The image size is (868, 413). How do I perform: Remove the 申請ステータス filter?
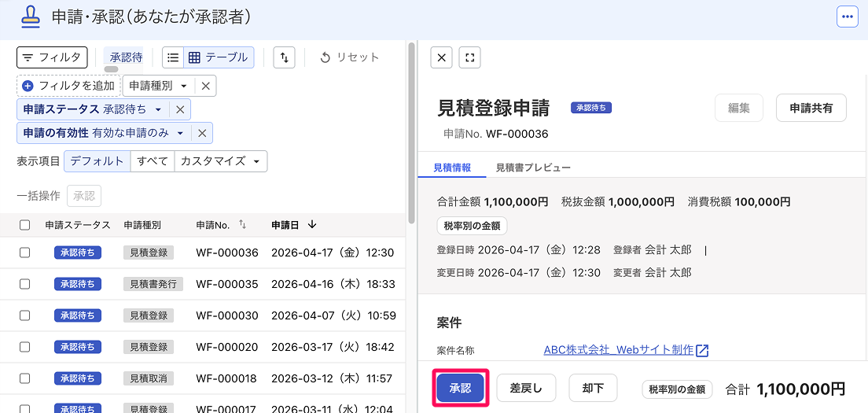[180, 109]
